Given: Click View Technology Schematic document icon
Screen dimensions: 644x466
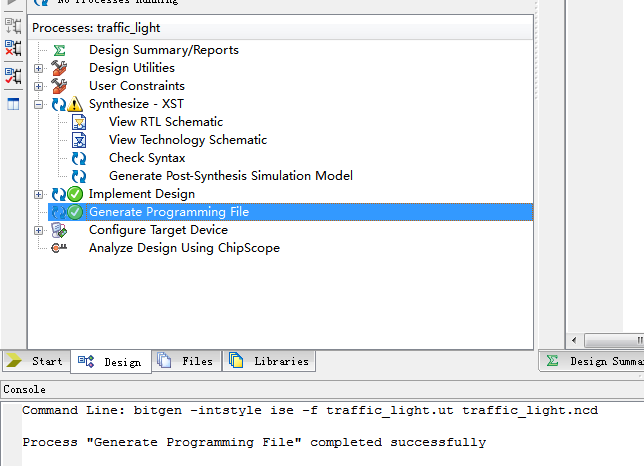Looking at the screenshot, I should coord(79,140).
